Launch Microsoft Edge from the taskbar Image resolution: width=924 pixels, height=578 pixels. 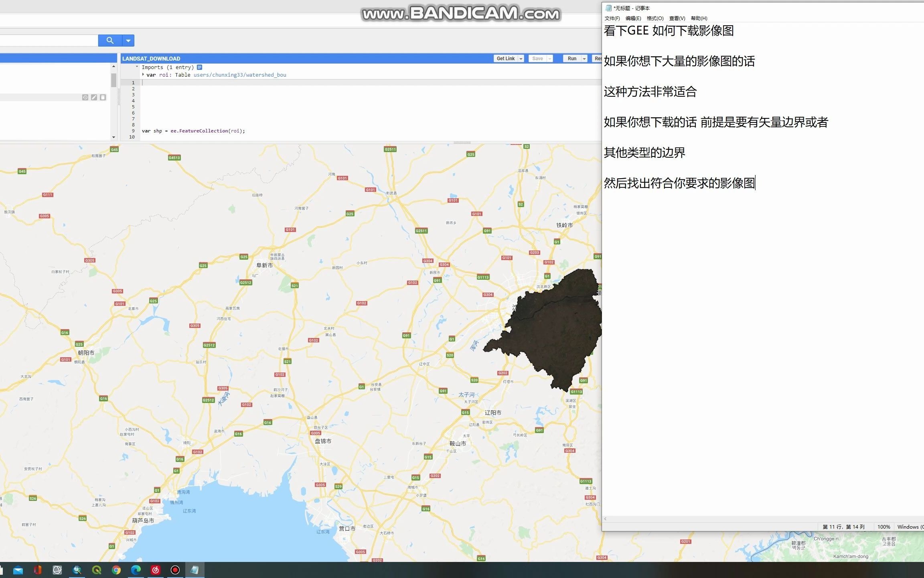136,570
